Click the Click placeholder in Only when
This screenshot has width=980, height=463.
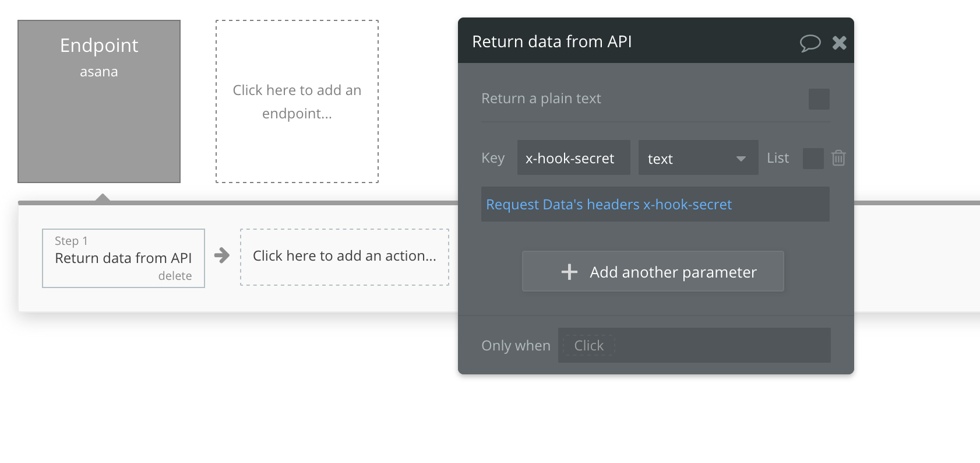click(x=588, y=346)
